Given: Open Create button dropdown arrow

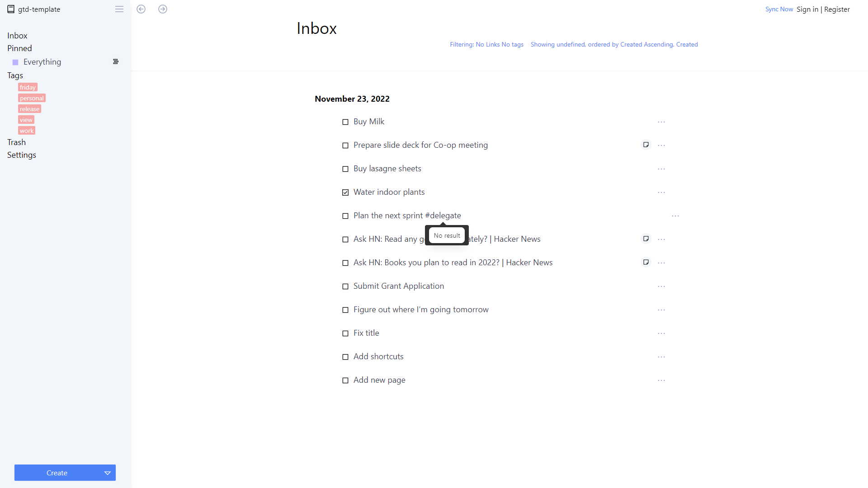Looking at the screenshot, I should pyautogui.click(x=108, y=473).
